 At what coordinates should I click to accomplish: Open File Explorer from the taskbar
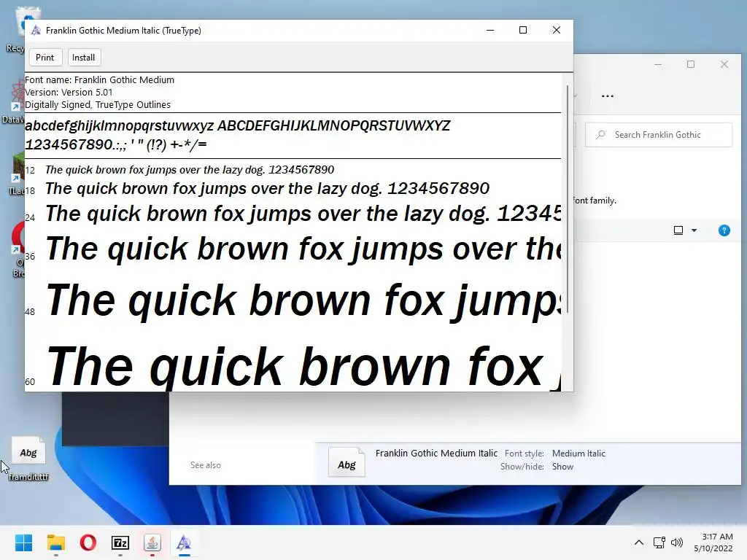[x=55, y=542]
